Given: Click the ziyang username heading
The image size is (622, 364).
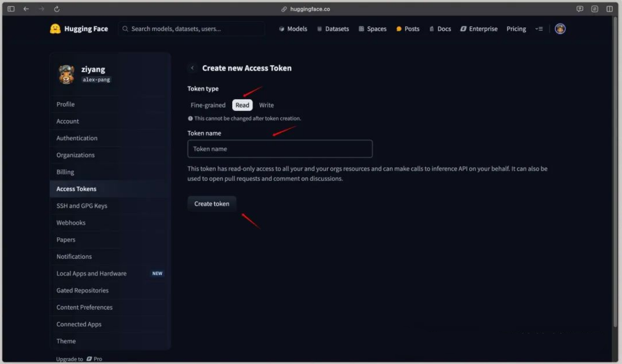Looking at the screenshot, I should click(93, 69).
